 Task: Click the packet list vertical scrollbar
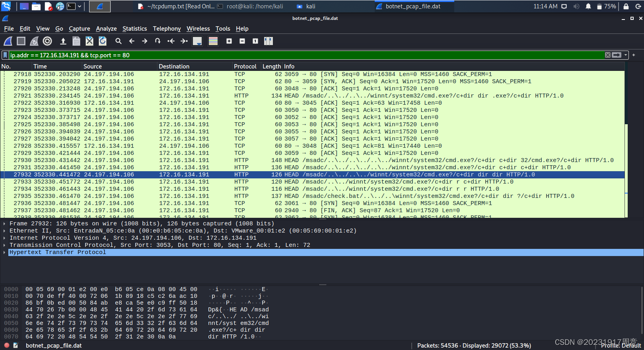[x=626, y=144]
